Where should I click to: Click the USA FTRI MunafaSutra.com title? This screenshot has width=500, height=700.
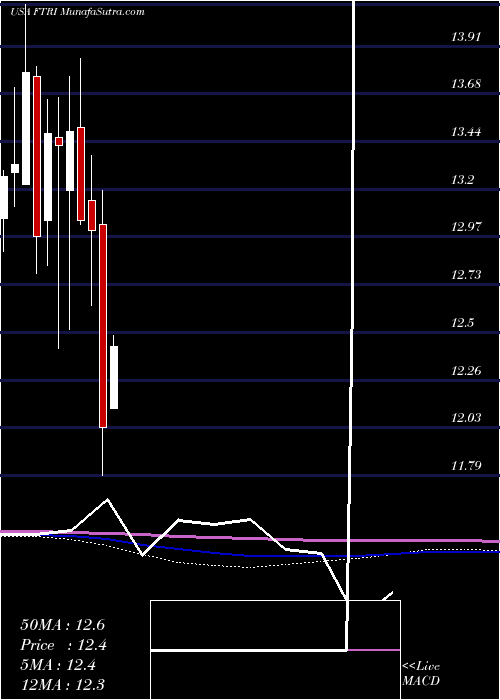pos(77,12)
